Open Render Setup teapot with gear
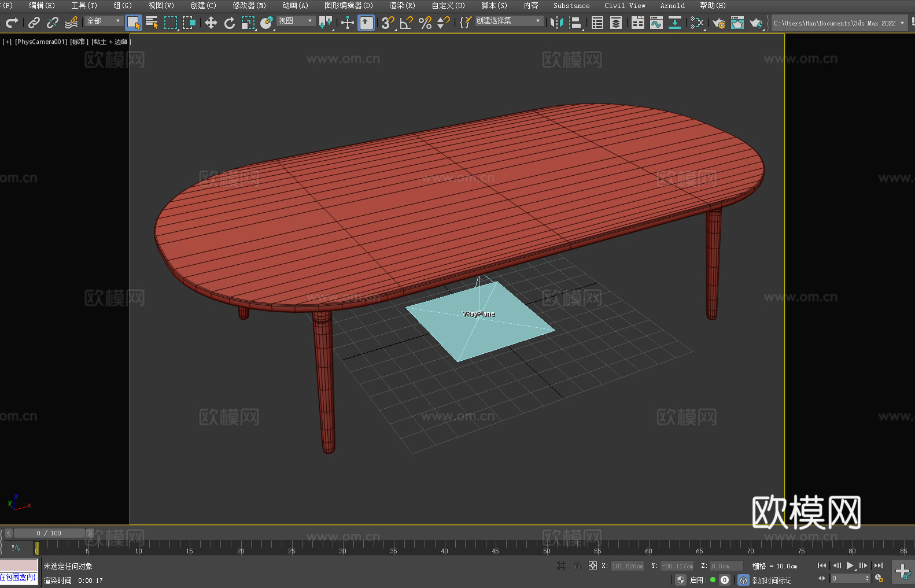Viewport: 915px width, 588px height. tap(718, 23)
